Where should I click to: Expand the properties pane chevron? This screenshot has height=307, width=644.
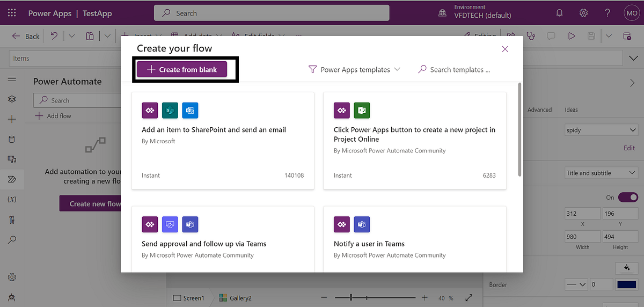coord(632,83)
